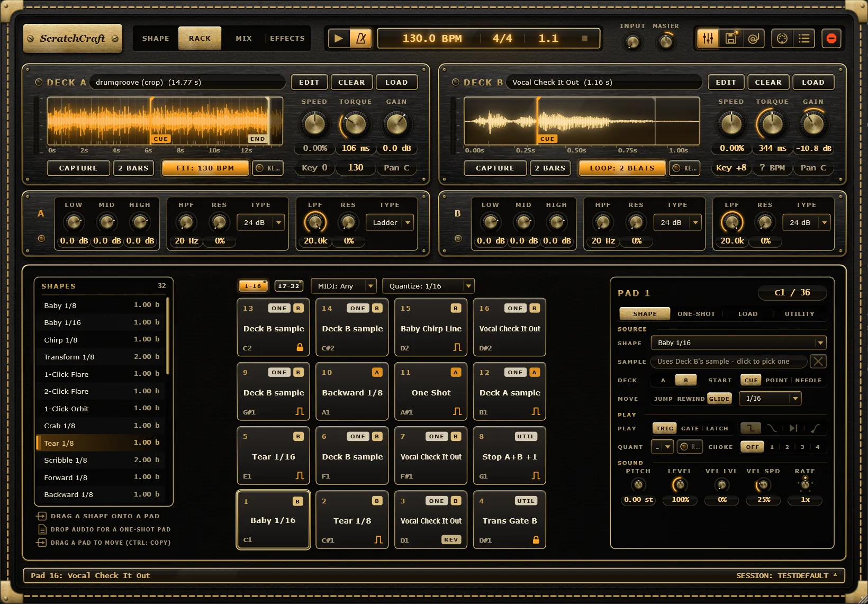Open the MIDI: Any dropdown
Image resolution: width=868 pixels, height=604 pixels.
pos(343,286)
